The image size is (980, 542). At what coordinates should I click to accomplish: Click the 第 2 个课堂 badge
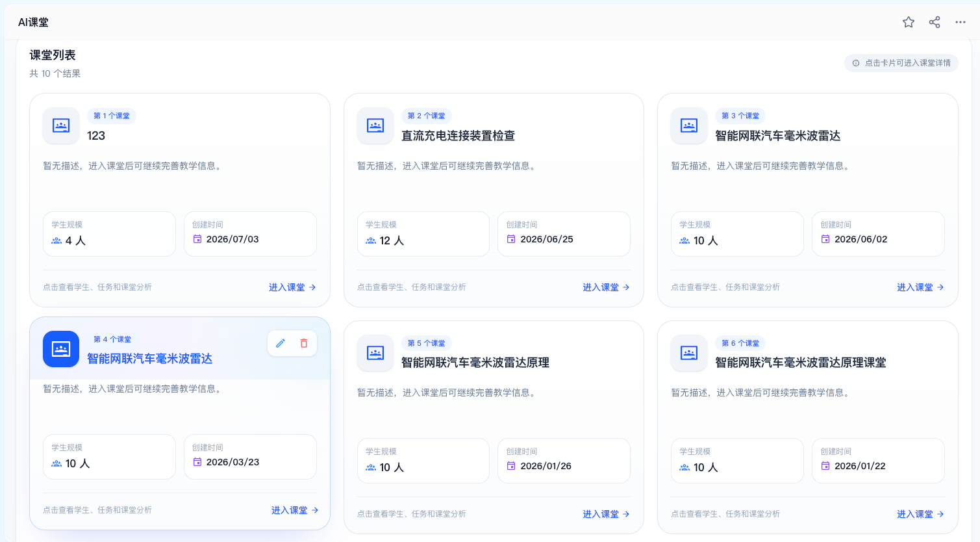426,116
